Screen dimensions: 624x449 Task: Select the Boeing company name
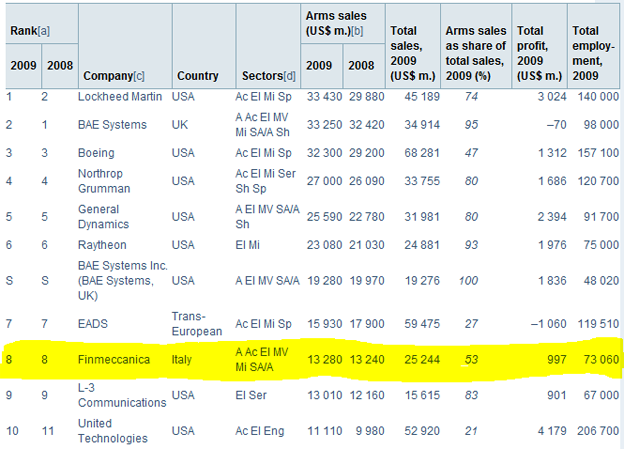[x=99, y=153]
